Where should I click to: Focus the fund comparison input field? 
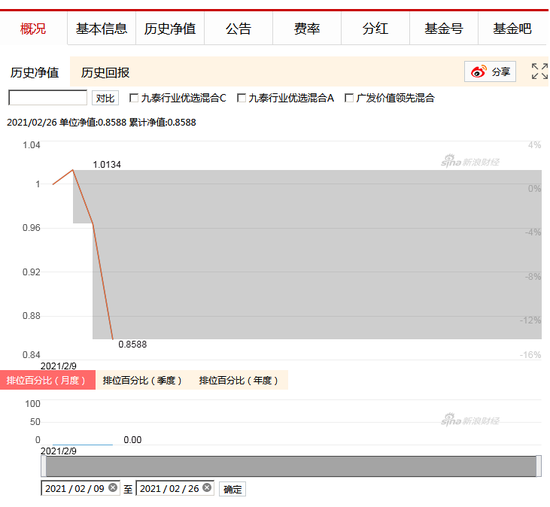pos(48,98)
